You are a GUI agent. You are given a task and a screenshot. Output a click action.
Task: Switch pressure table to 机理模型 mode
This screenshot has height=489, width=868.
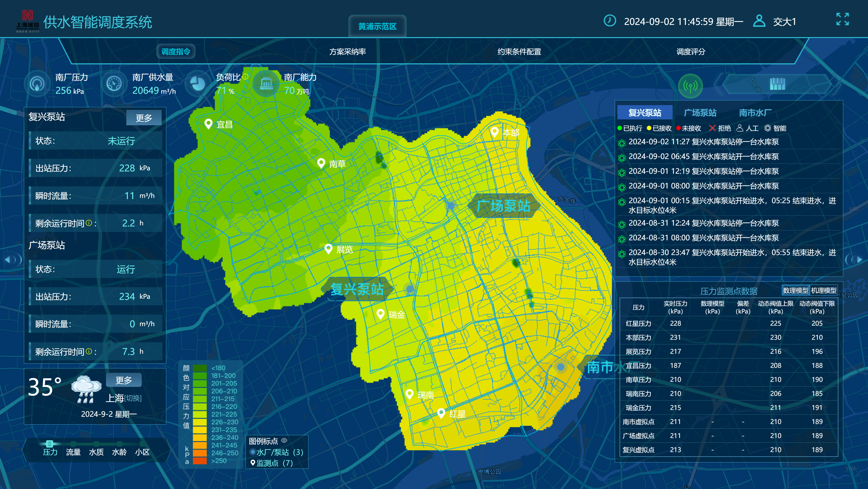(824, 290)
